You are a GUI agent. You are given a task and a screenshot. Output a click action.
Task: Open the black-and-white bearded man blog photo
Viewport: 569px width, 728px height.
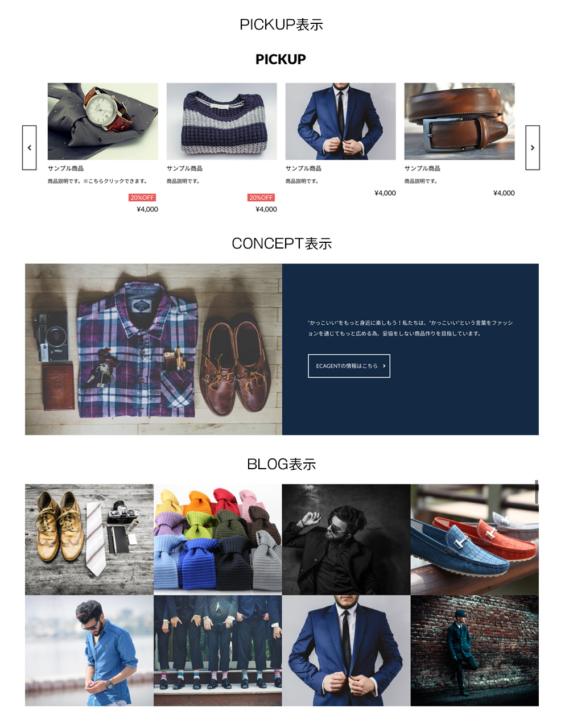pyautogui.click(x=347, y=539)
